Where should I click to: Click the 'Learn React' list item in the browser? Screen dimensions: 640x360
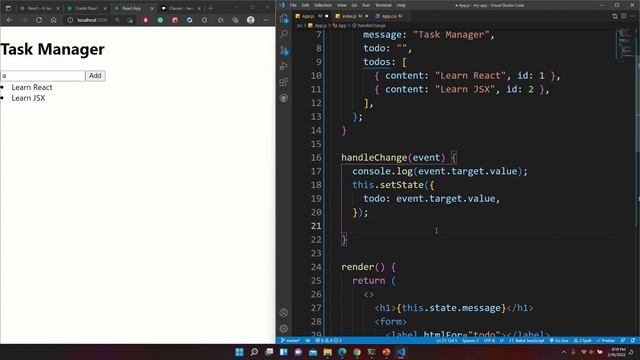(x=32, y=87)
